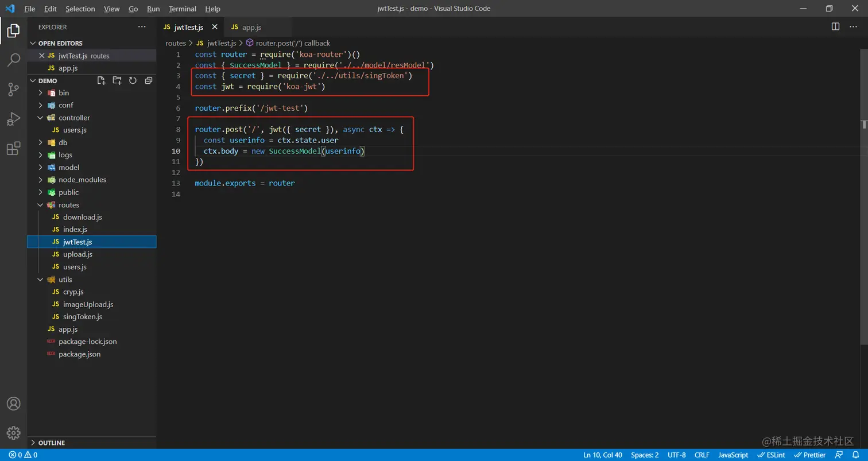Open users.js under controller folder
The image size is (868, 461).
tap(92, 130)
